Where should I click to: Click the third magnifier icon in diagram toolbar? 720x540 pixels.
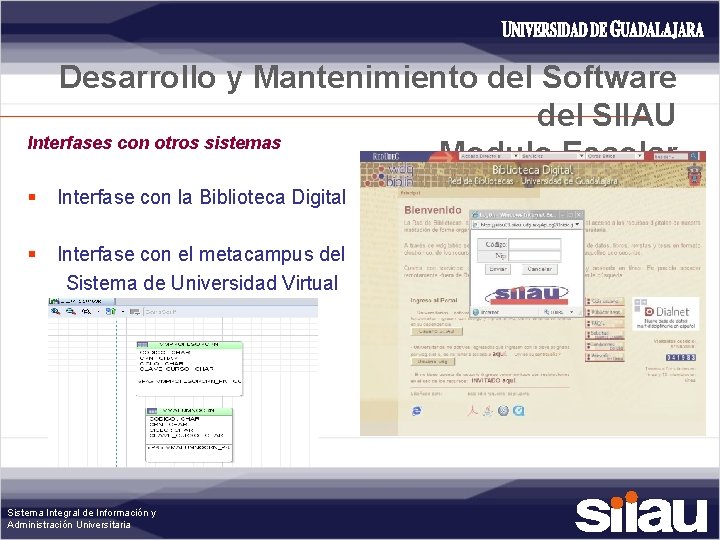(x=86, y=311)
